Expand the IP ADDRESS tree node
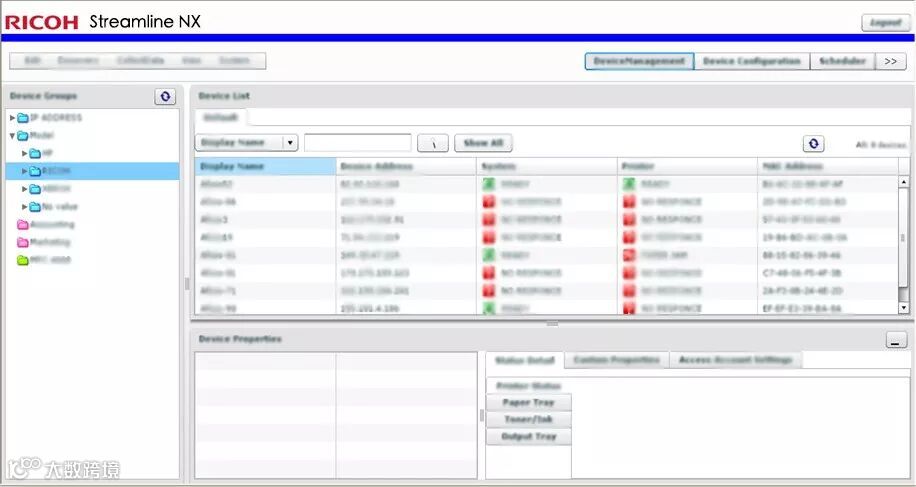The height and width of the screenshot is (487, 916). (12, 118)
